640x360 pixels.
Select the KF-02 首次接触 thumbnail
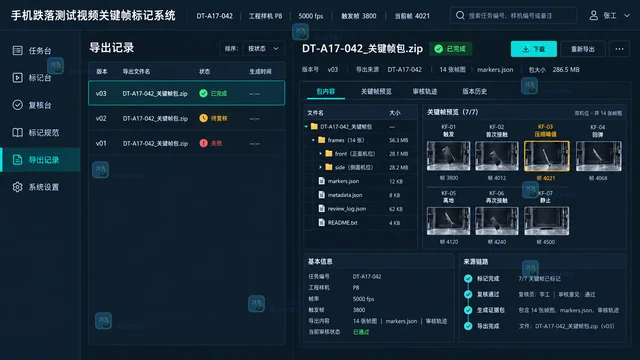[497, 156]
